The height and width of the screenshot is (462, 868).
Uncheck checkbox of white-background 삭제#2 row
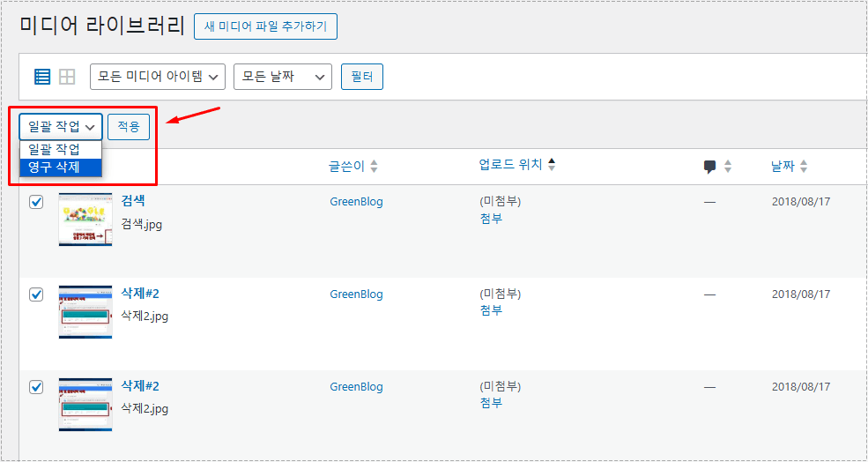(x=36, y=294)
